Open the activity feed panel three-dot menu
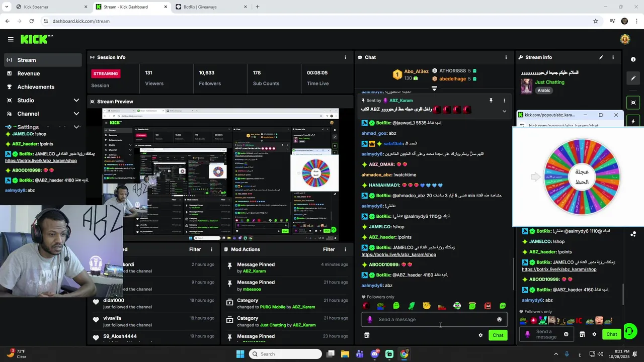 point(211,249)
